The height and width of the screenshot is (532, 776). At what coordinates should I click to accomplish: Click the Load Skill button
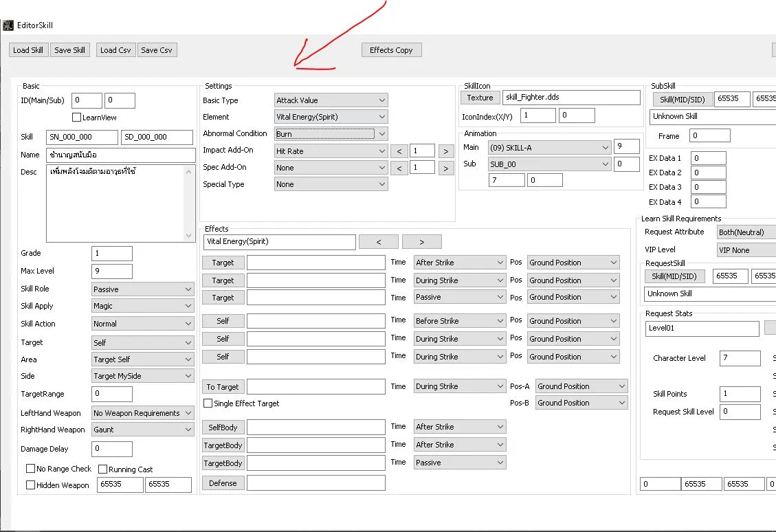[x=28, y=50]
